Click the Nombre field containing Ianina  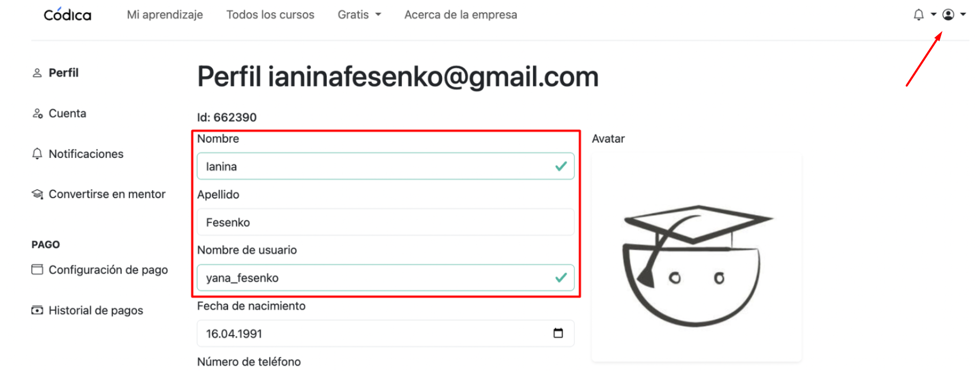click(x=386, y=166)
